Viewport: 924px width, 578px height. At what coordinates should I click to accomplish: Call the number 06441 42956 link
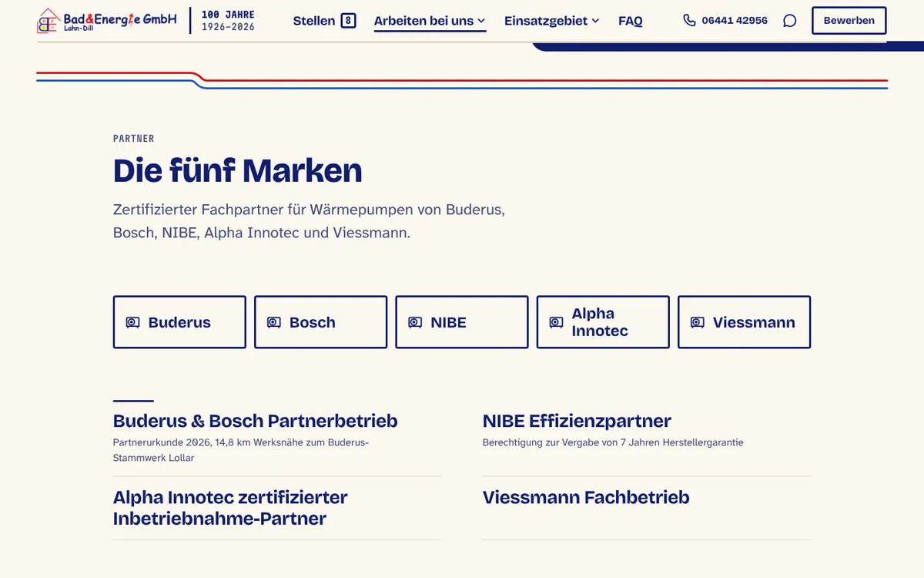pos(734,21)
